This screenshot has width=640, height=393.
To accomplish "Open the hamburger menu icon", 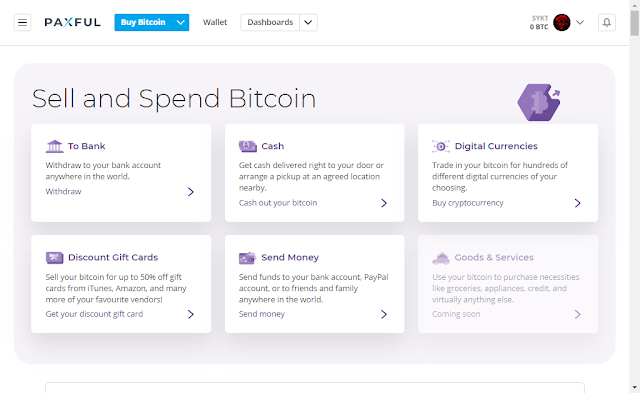I will pyautogui.click(x=22, y=22).
